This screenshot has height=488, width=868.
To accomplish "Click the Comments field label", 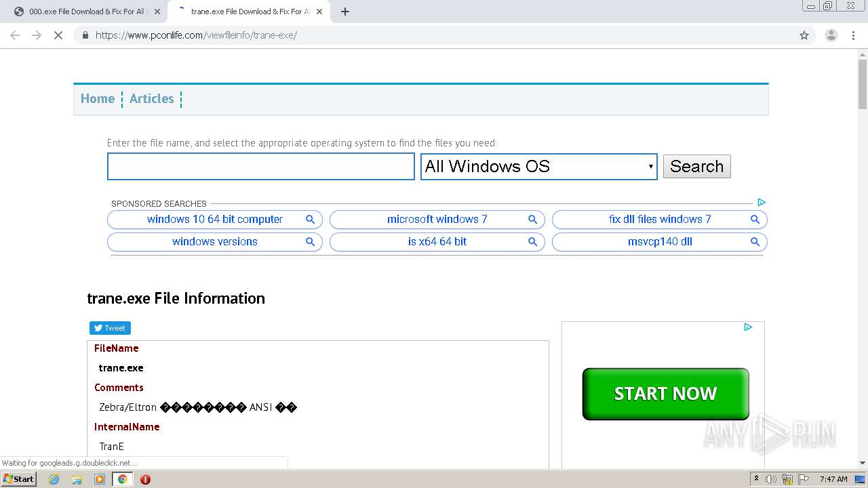I will 119,388.
